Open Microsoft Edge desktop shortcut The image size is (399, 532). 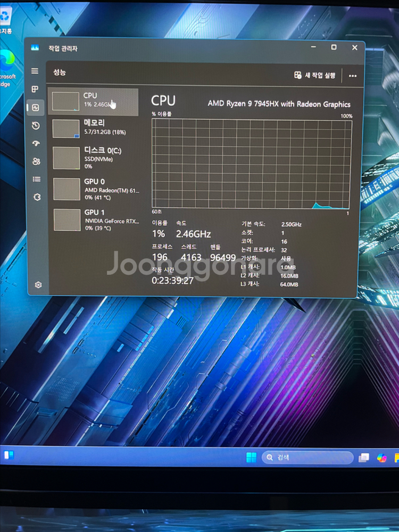pyautogui.click(x=7, y=69)
